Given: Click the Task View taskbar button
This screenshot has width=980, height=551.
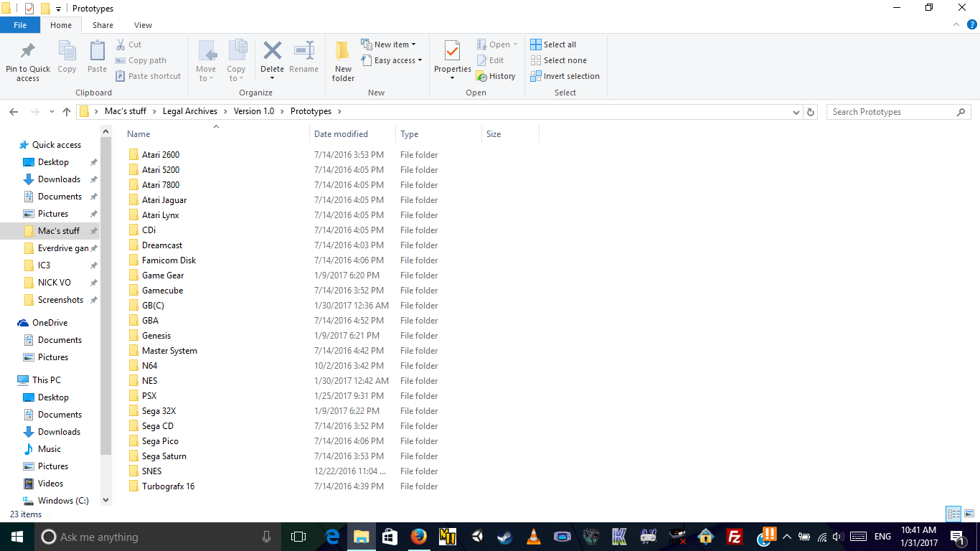Looking at the screenshot, I should [298, 536].
